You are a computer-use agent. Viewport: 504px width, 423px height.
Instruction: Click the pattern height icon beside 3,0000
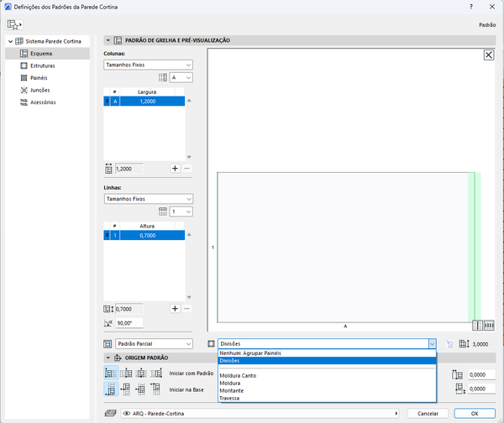coord(465,344)
